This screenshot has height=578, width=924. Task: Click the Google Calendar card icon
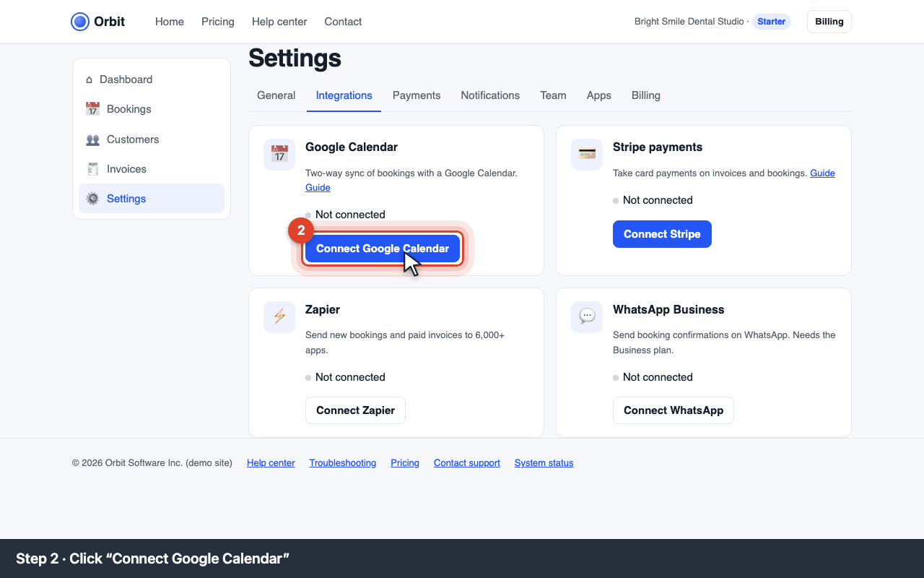click(279, 155)
